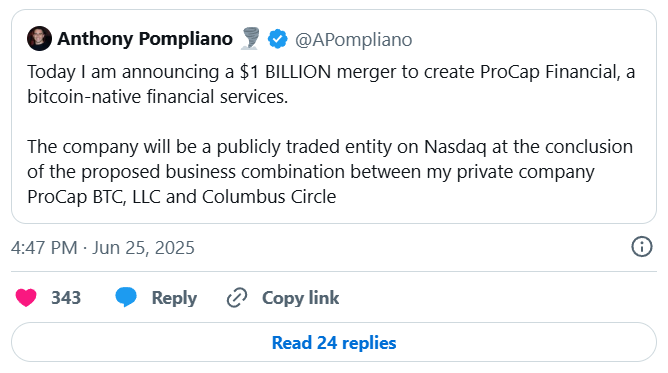
Task: Click the "Columbus Circle" text ending the tweet
Action: coord(269,197)
